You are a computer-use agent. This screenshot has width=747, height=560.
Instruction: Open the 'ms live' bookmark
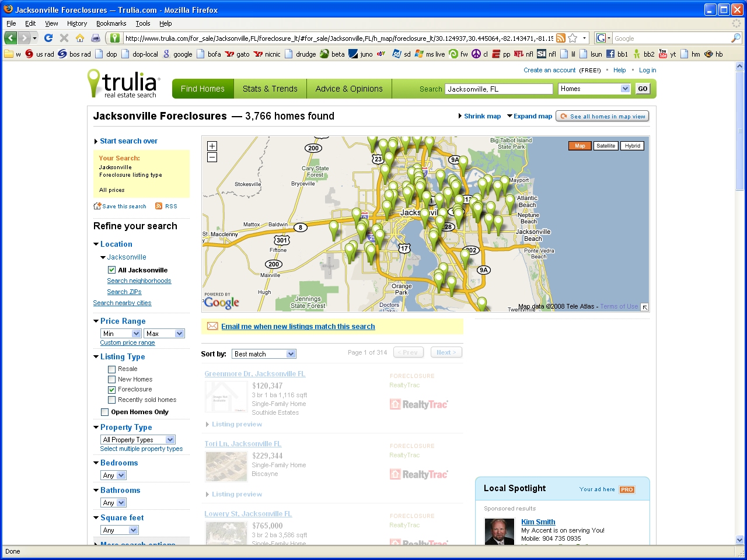[430, 54]
